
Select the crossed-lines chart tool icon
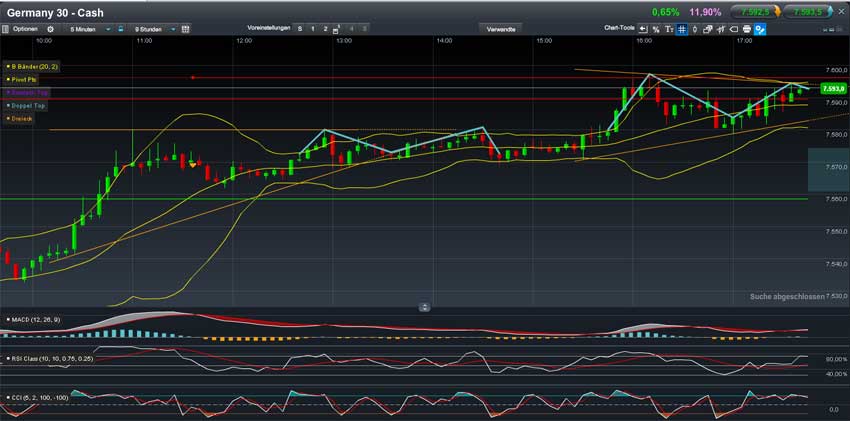[x=721, y=29]
